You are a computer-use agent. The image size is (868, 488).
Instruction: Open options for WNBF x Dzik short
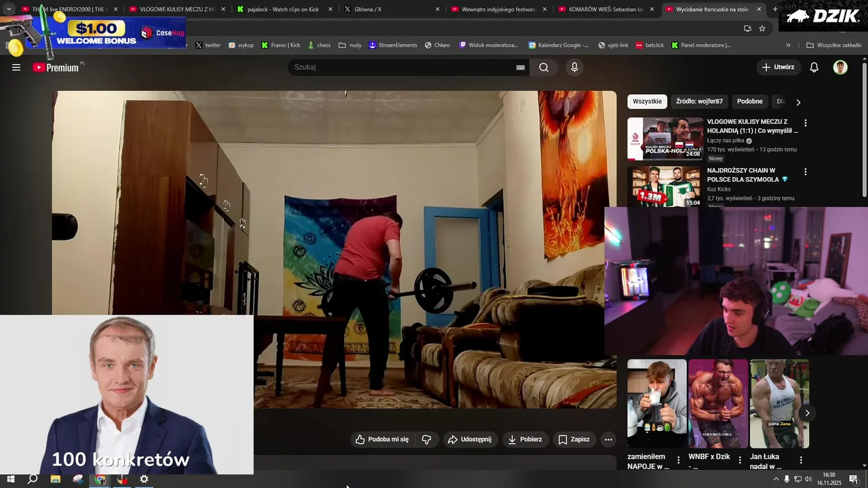click(740, 460)
